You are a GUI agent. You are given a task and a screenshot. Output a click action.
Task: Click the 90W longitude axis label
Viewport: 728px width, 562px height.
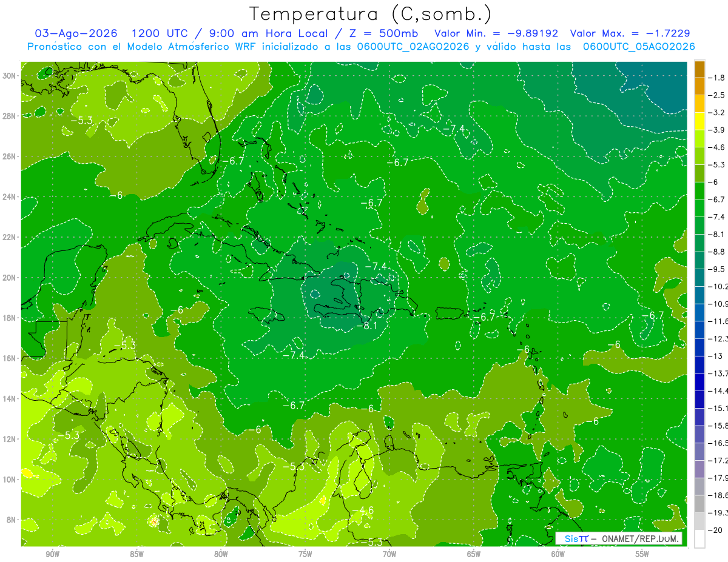tap(53, 554)
